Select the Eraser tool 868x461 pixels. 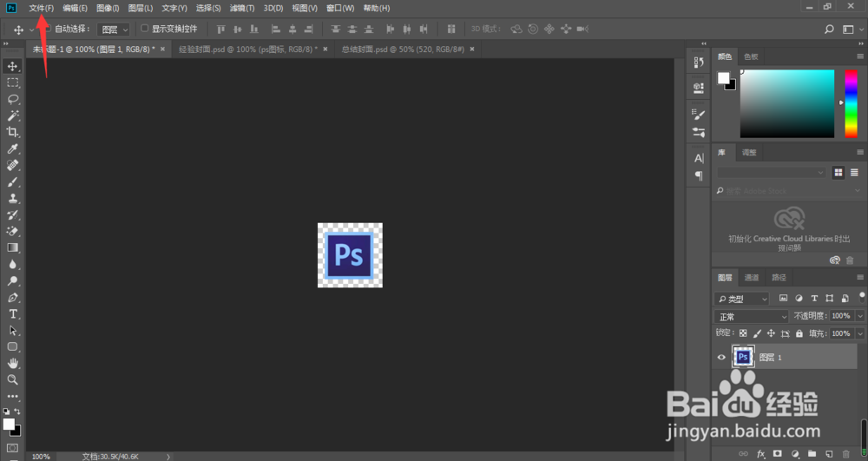pos(12,231)
